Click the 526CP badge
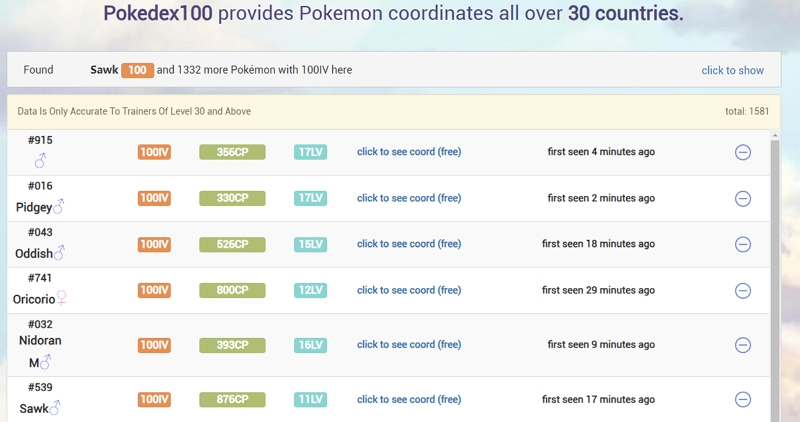The width and height of the screenshot is (800, 422). point(232,244)
